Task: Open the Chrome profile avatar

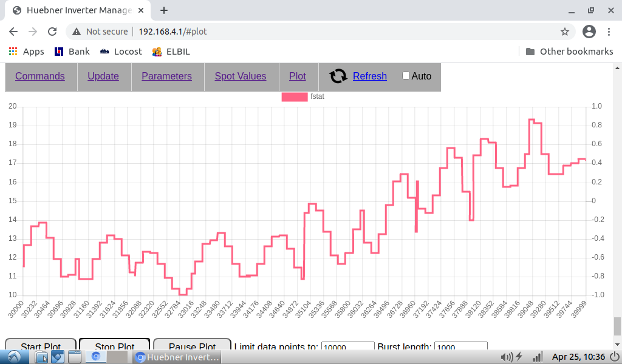Action: tap(589, 32)
